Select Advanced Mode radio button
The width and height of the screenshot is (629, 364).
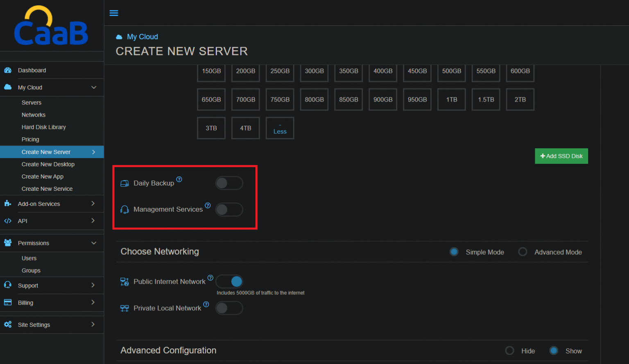coord(523,252)
